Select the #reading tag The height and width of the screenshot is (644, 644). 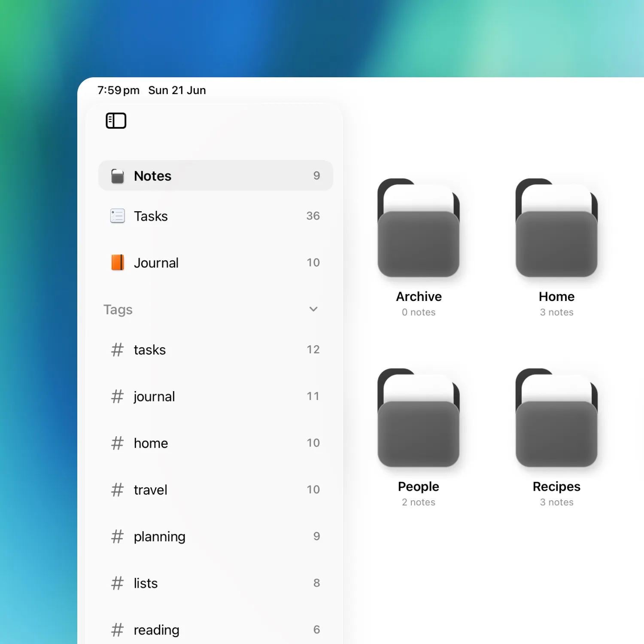pyautogui.click(x=216, y=630)
